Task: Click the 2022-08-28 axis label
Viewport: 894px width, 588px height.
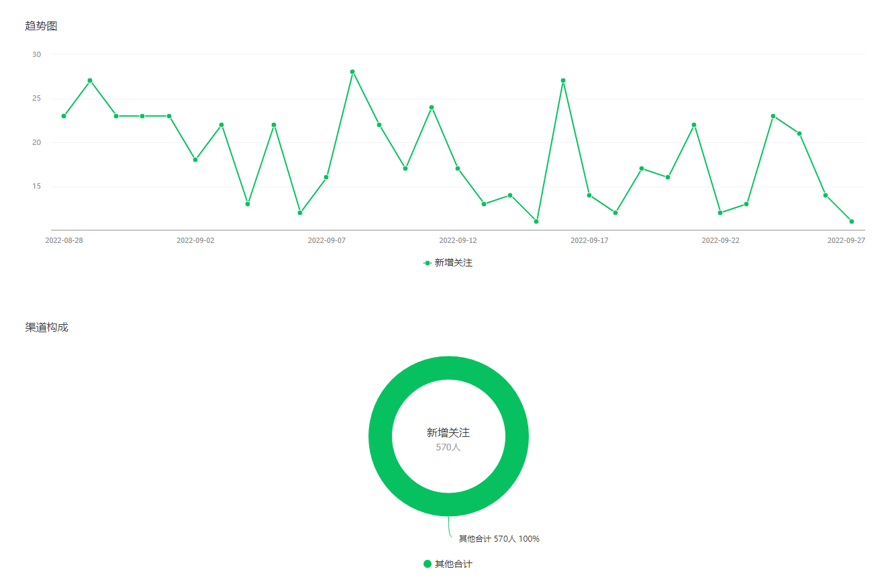Action: [x=64, y=240]
